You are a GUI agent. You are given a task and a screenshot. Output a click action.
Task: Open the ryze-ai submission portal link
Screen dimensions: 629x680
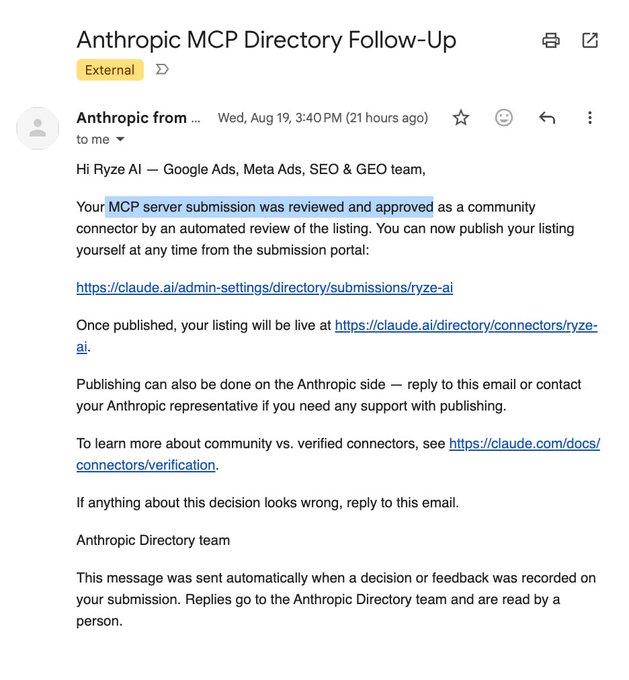click(265, 288)
